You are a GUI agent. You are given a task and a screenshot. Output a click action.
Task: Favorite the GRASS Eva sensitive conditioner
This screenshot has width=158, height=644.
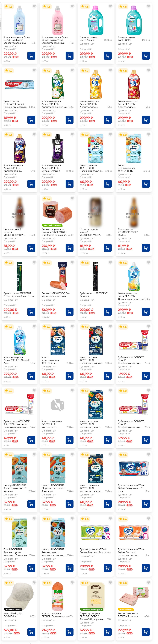(x=72, y=6)
